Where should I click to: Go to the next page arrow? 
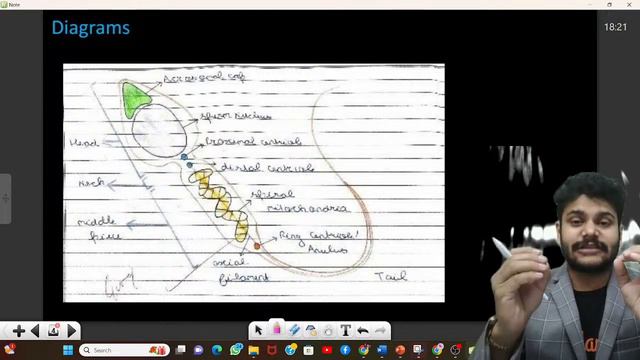pos(71,331)
